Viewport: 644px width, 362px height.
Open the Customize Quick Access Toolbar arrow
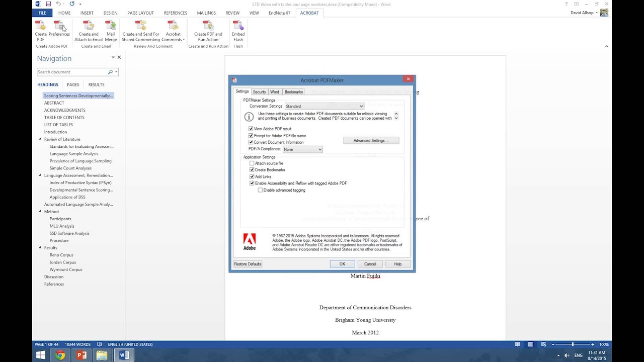79,4
